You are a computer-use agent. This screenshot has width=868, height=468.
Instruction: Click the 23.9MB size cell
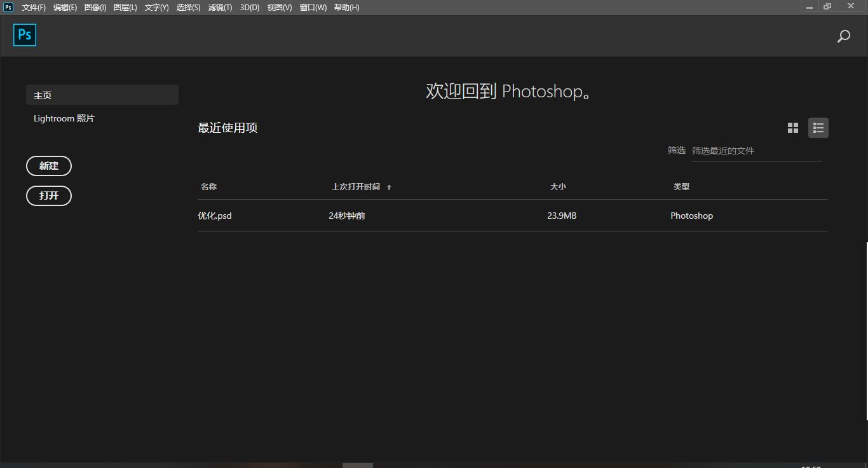click(x=562, y=216)
